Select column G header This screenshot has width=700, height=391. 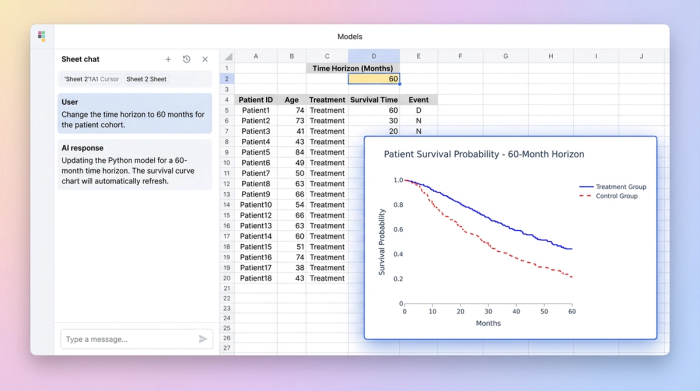point(506,56)
